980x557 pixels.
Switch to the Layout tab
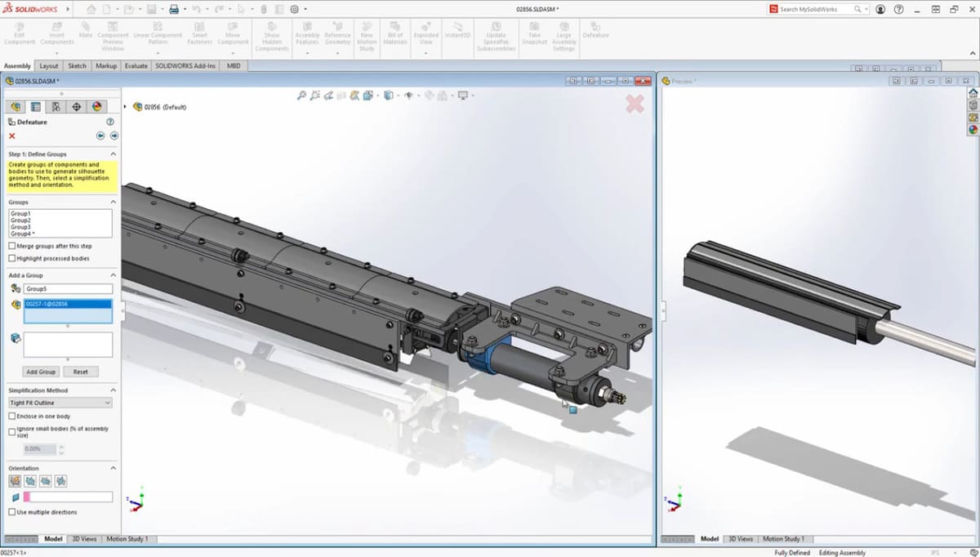click(x=49, y=66)
